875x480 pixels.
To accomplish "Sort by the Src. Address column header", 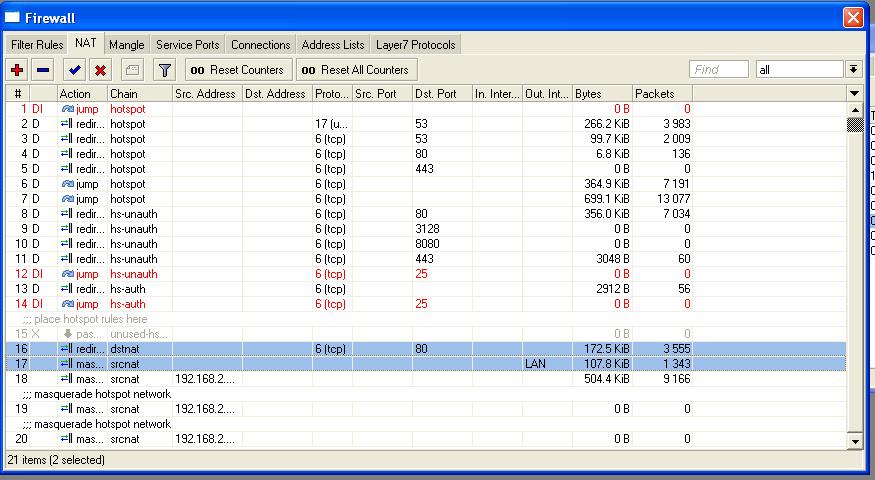I will (207, 93).
